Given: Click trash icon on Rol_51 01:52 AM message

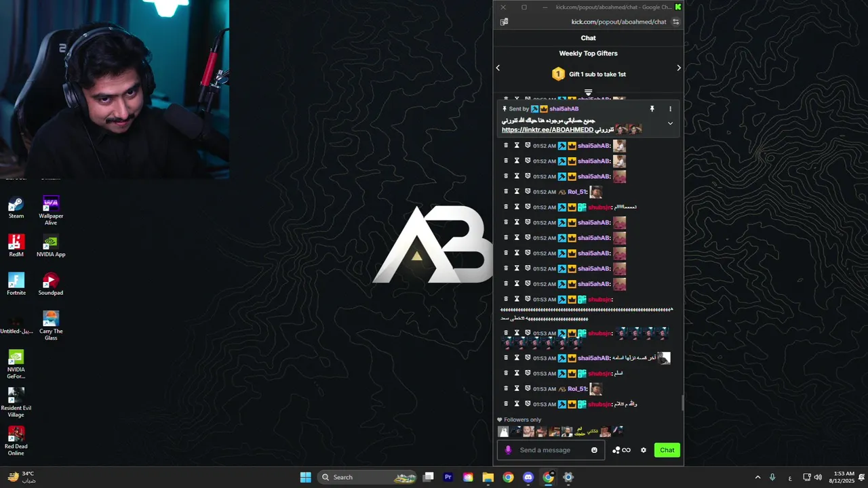Looking at the screenshot, I should pyautogui.click(x=506, y=192).
